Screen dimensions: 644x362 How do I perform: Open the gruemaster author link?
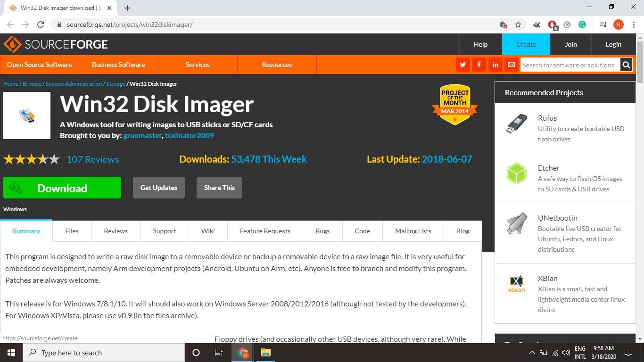click(x=143, y=136)
